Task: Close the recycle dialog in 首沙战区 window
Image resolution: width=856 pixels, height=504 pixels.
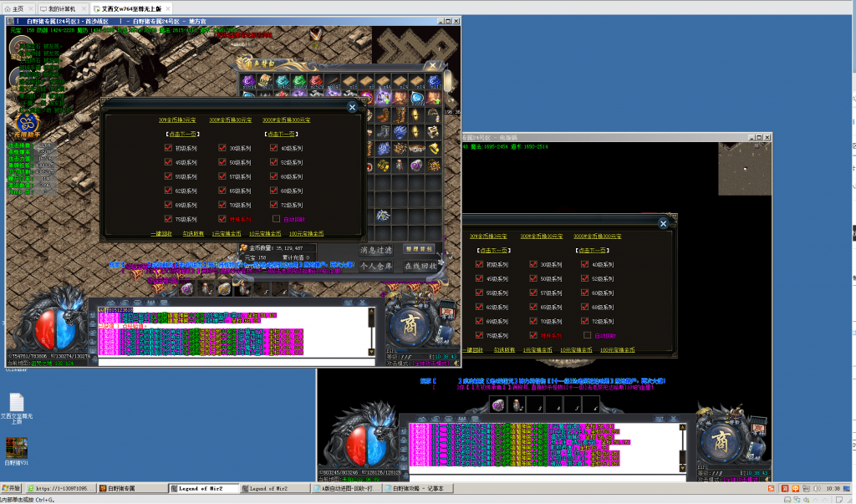Action: click(352, 107)
